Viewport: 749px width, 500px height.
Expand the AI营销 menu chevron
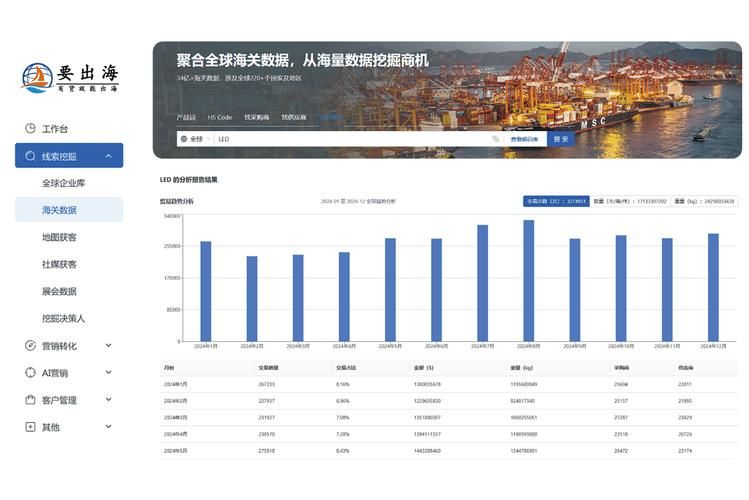point(108,372)
